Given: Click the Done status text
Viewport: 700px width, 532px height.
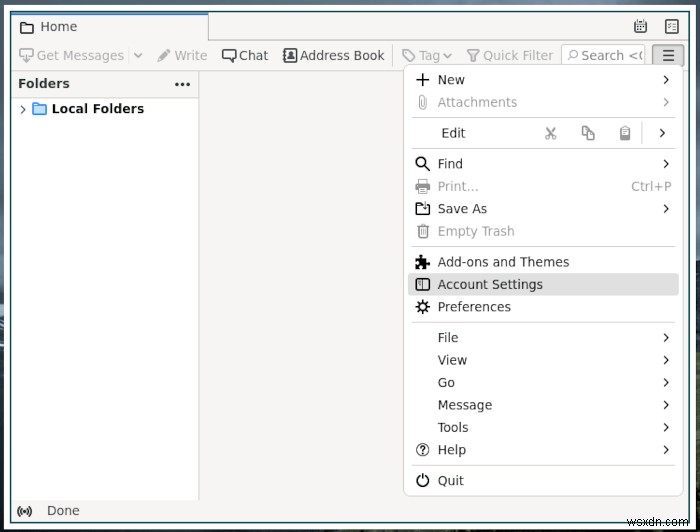Looking at the screenshot, I should click(x=63, y=511).
